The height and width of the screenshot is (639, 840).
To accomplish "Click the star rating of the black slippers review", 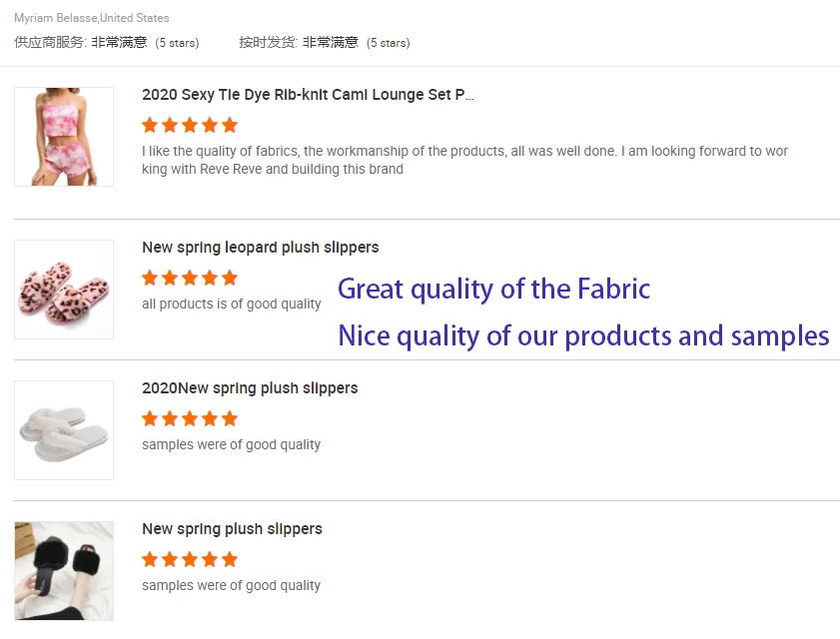I will coord(190,559).
